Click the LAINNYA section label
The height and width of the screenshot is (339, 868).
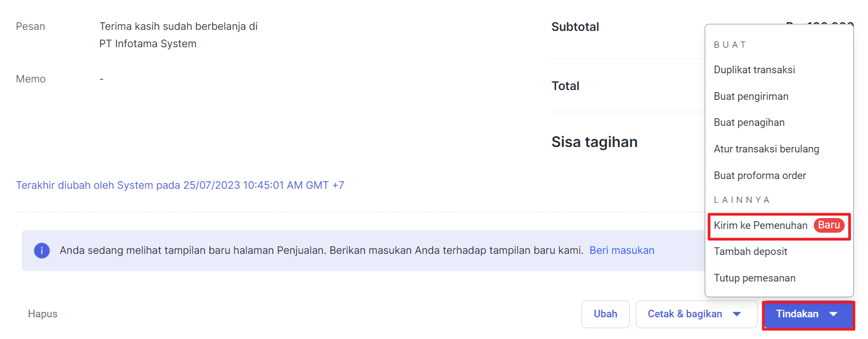(x=741, y=200)
